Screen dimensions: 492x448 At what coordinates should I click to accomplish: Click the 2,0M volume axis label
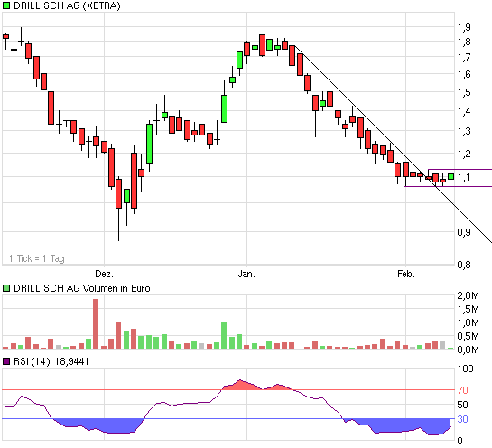469,295
